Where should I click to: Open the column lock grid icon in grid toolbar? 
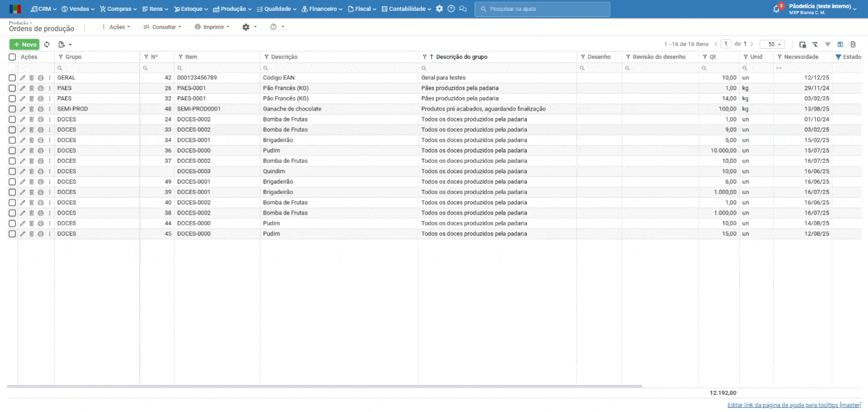point(803,44)
